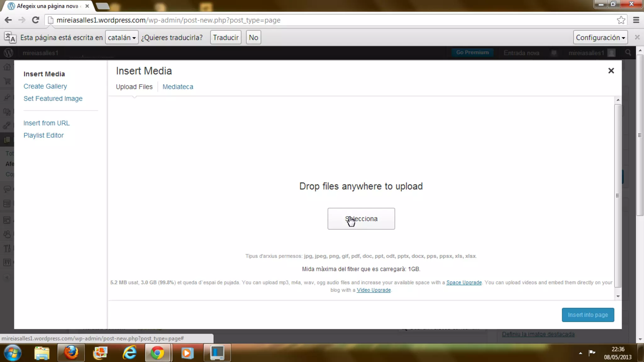The height and width of the screenshot is (362, 644).
Task: Click the Go Premium button
Action: [472, 53]
